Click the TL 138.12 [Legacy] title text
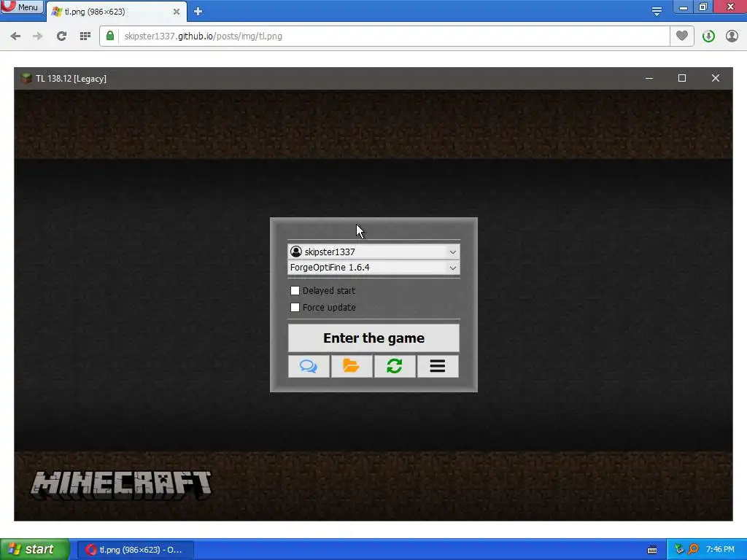747x560 pixels. click(71, 79)
